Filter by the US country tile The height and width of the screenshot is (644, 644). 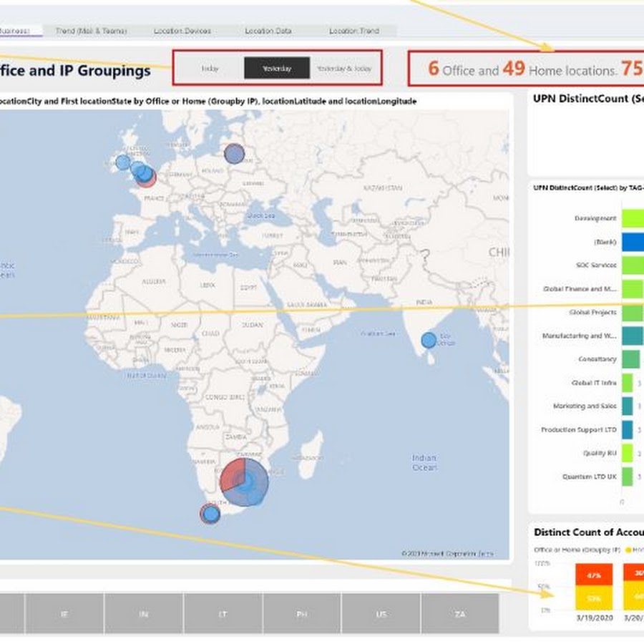(x=381, y=614)
